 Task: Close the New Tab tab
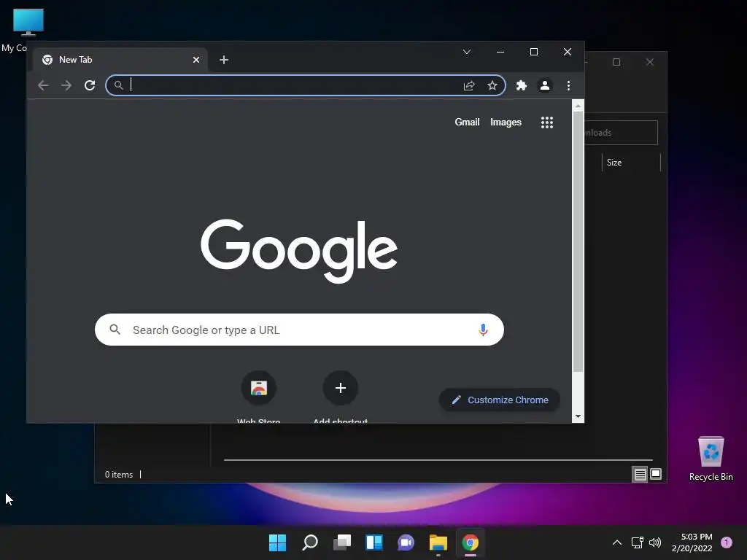[x=196, y=60]
